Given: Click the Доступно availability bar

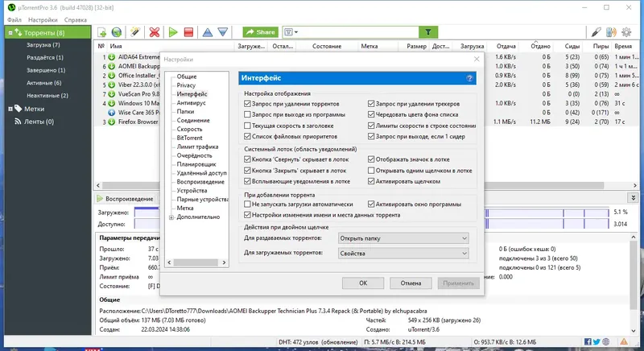Looking at the screenshot, I should click(x=372, y=224).
